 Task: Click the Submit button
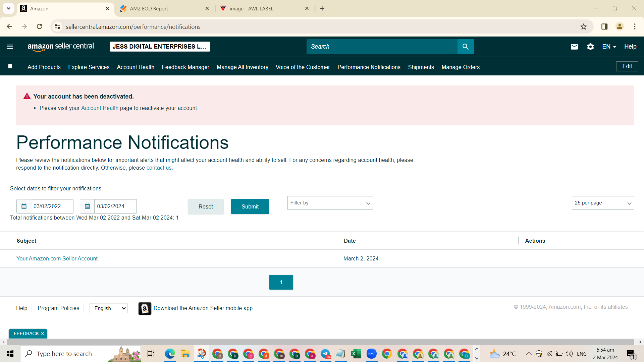250,206
